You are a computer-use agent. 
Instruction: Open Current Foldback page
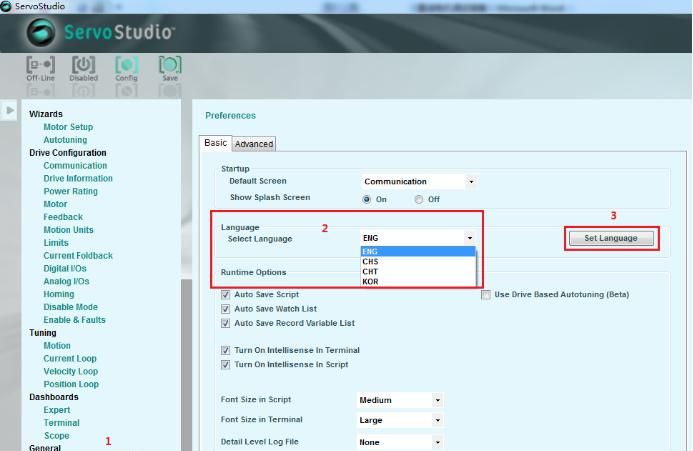click(x=78, y=256)
